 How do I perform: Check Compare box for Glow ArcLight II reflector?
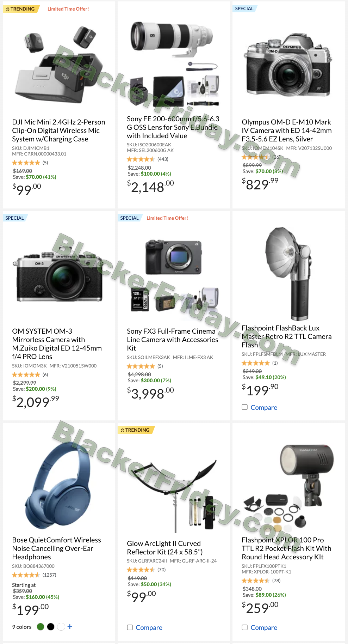(130, 627)
